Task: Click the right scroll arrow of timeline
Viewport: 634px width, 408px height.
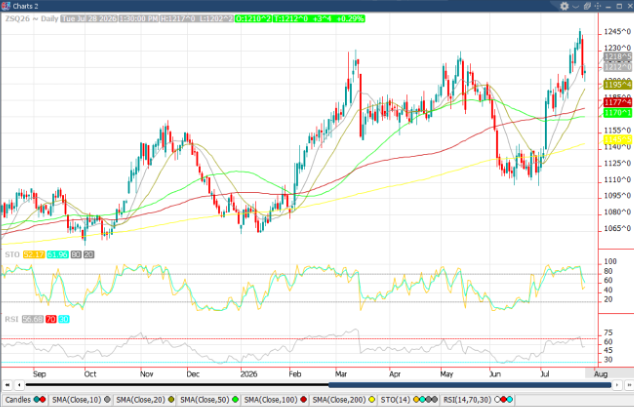Action: pyautogui.click(x=617, y=385)
